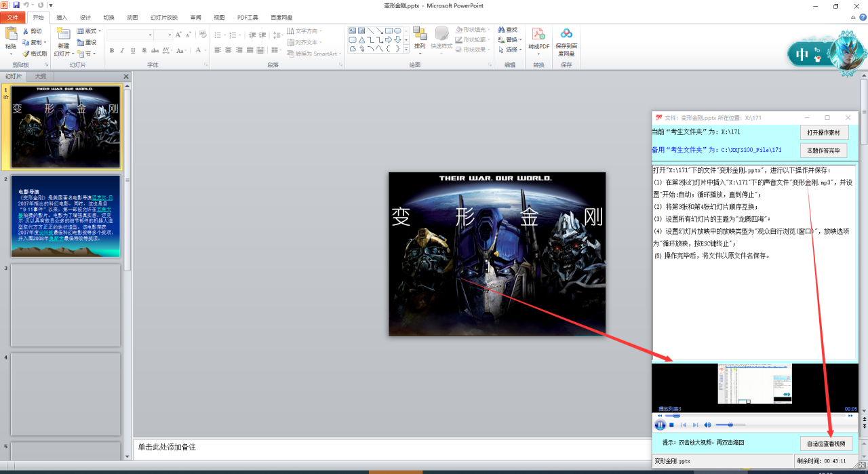This screenshot has height=474, width=868.
Task: Open the font name combo box
Action: pyautogui.click(x=130, y=35)
